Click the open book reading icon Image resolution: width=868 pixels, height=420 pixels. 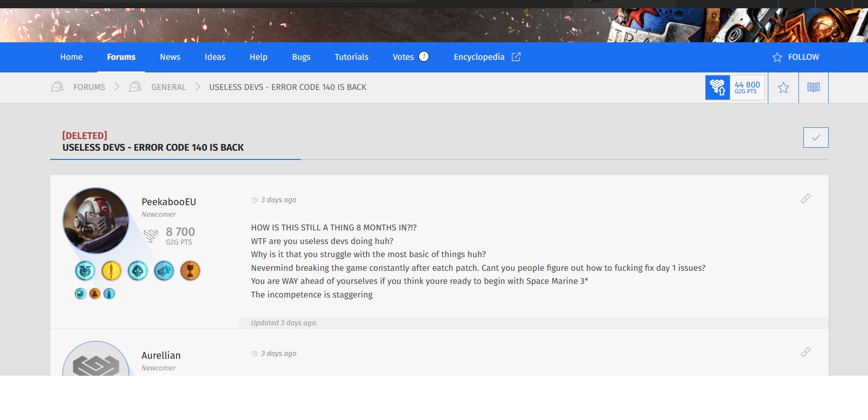point(814,87)
